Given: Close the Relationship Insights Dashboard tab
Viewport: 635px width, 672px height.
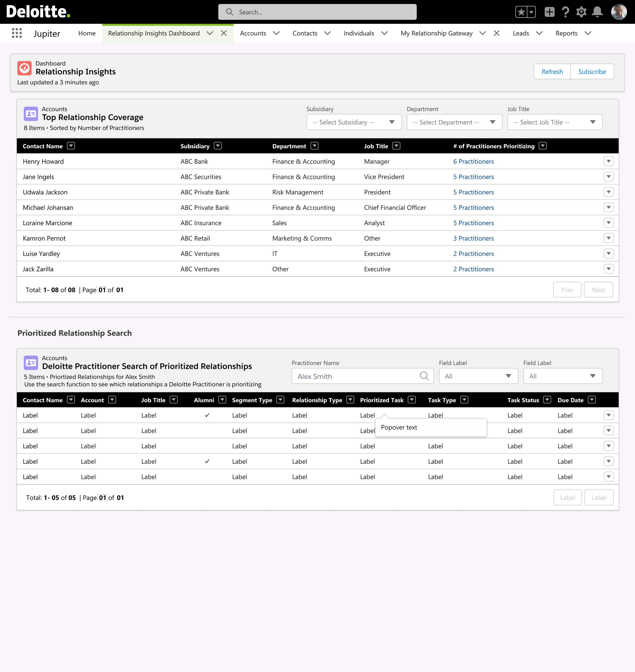Looking at the screenshot, I should click(224, 33).
